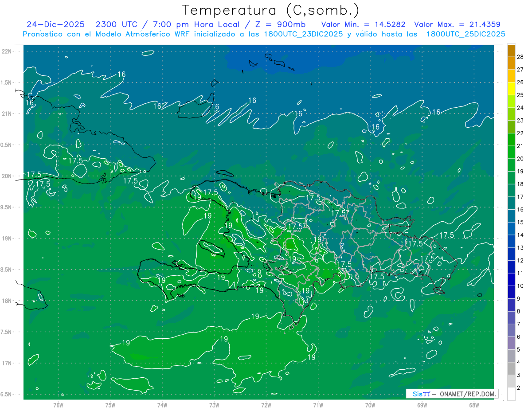Click the "20N" latitude axis label
Screen dimensions: 532x411
tap(7, 176)
